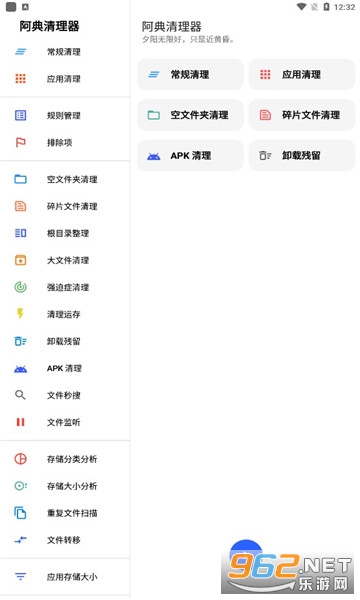The image size is (360, 600).
Task: Tap the 常规清理 card button
Action: click(x=190, y=74)
